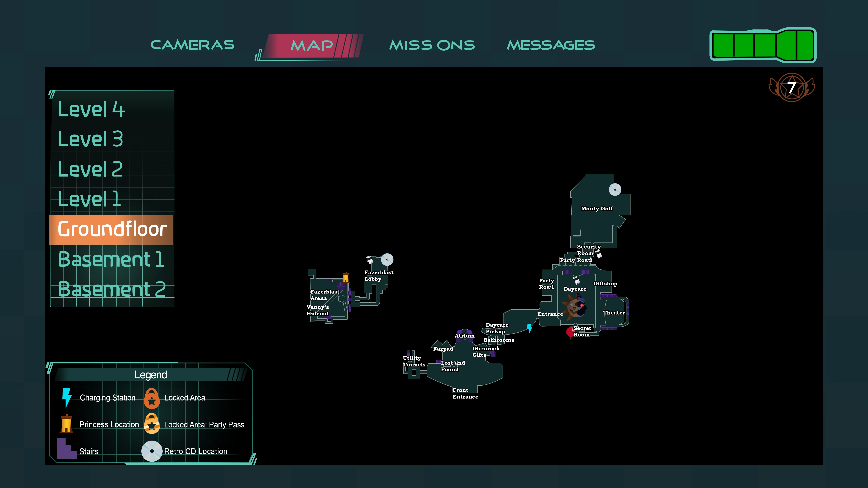The image size is (868, 488).
Task: Click the Locked Area: Party Pass text
Action: [x=204, y=425]
